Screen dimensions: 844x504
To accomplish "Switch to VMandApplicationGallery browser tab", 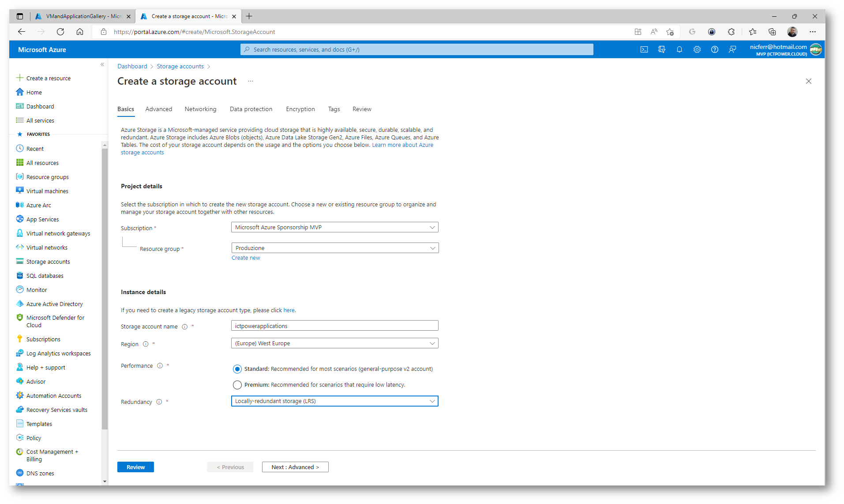I will pyautogui.click(x=83, y=16).
